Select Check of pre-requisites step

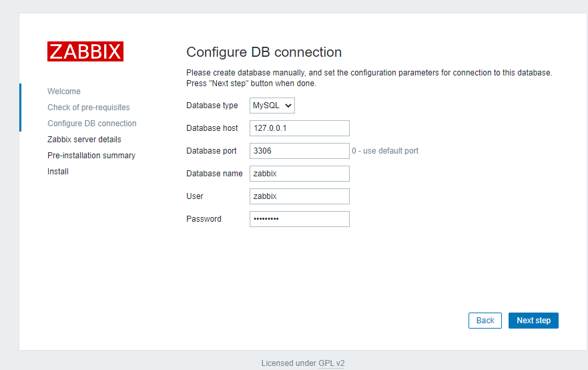coord(89,108)
